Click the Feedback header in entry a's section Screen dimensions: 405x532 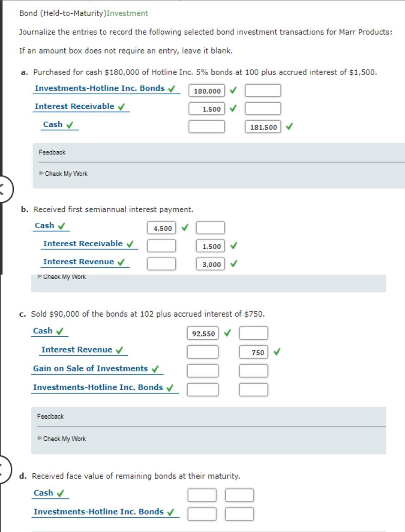click(52, 152)
